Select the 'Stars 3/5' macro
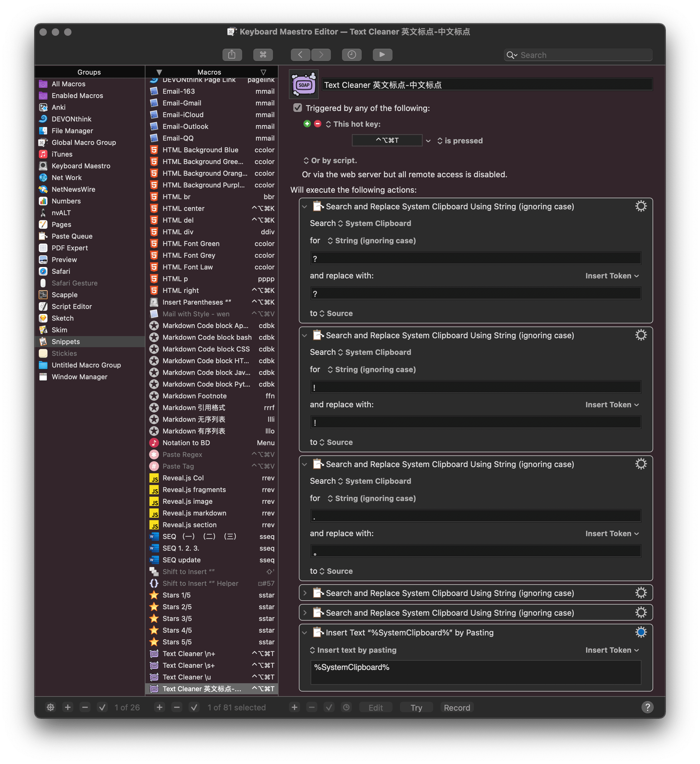 pyautogui.click(x=212, y=618)
